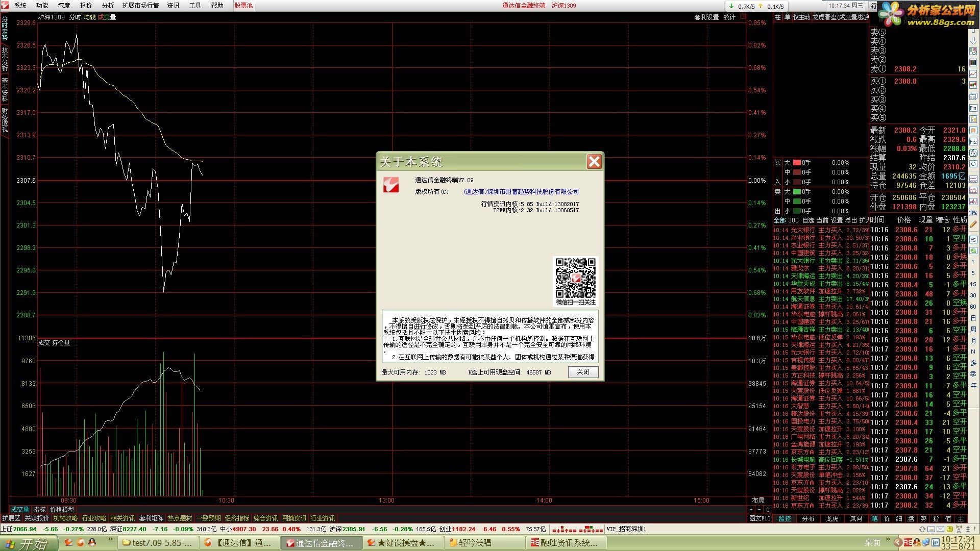Open the 经济指标 tab

pyautogui.click(x=237, y=518)
